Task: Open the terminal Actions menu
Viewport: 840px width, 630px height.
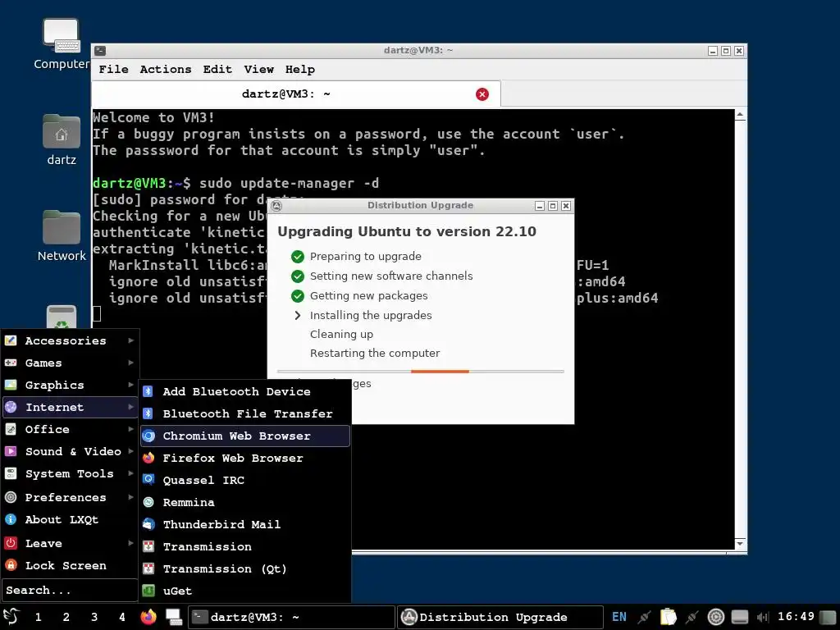Action: (x=166, y=69)
